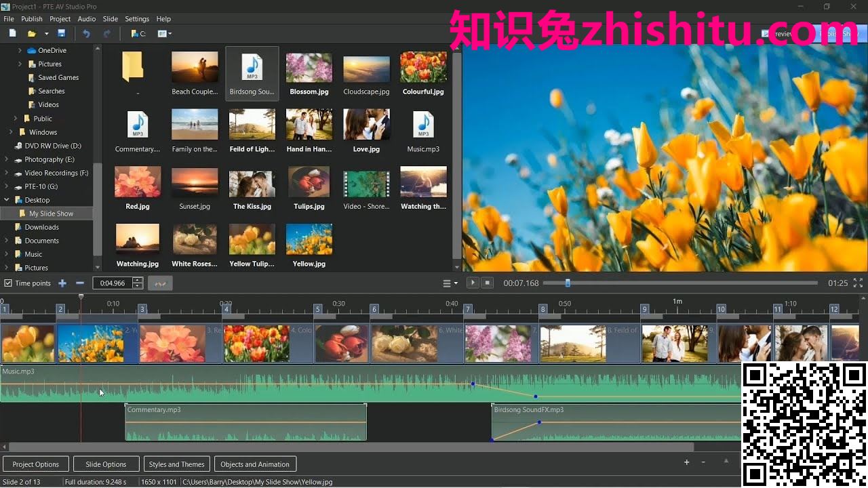Select the Cloudscape.jpg thumbnail
The image size is (868, 488).
tap(366, 69)
